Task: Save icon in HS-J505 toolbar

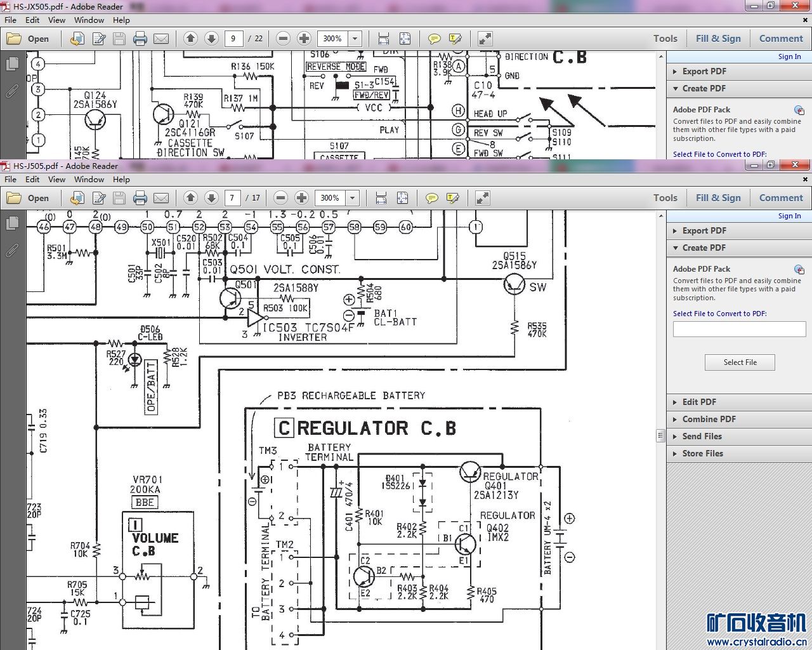Action: [x=119, y=198]
